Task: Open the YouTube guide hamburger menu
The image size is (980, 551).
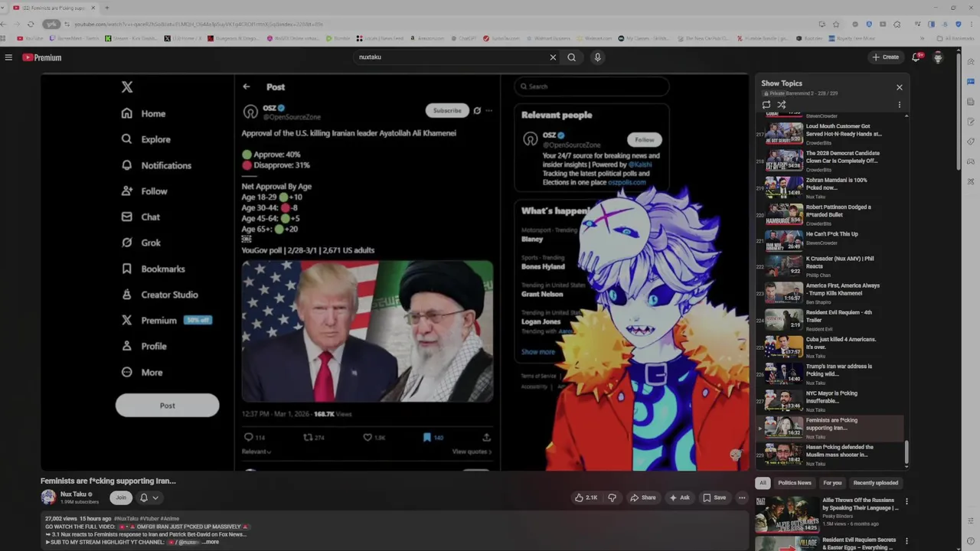Action: pos(8,57)
